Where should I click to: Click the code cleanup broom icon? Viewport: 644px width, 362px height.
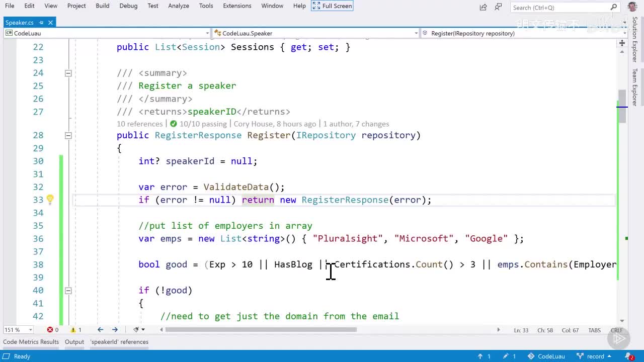click(136, 330)
